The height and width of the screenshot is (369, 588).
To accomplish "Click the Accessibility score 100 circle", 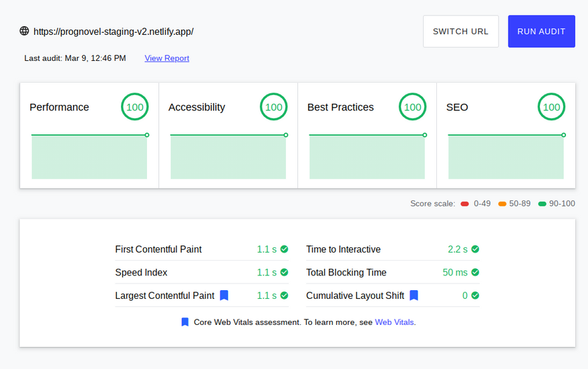I will click(x=273, y=107).
